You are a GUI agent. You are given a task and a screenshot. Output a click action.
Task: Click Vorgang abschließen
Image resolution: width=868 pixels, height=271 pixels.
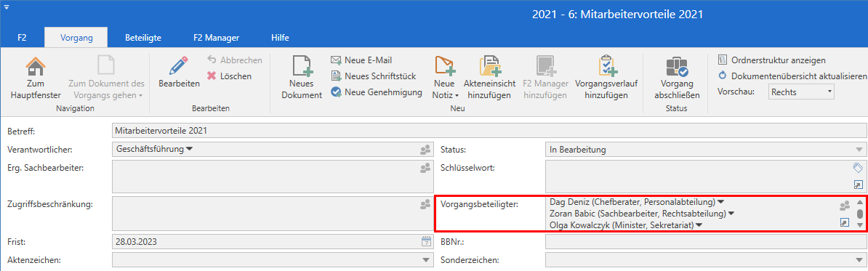(x=677, y=78)
